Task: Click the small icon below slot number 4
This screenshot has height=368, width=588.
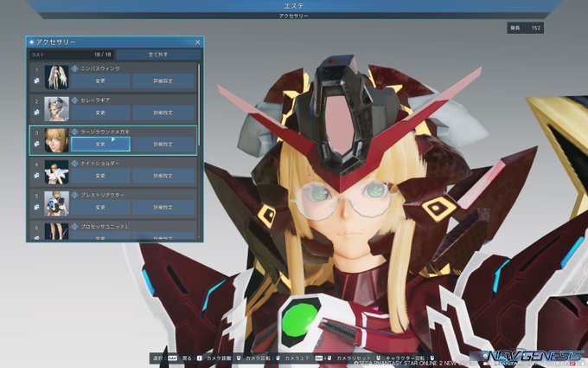Action: [36, 175]
